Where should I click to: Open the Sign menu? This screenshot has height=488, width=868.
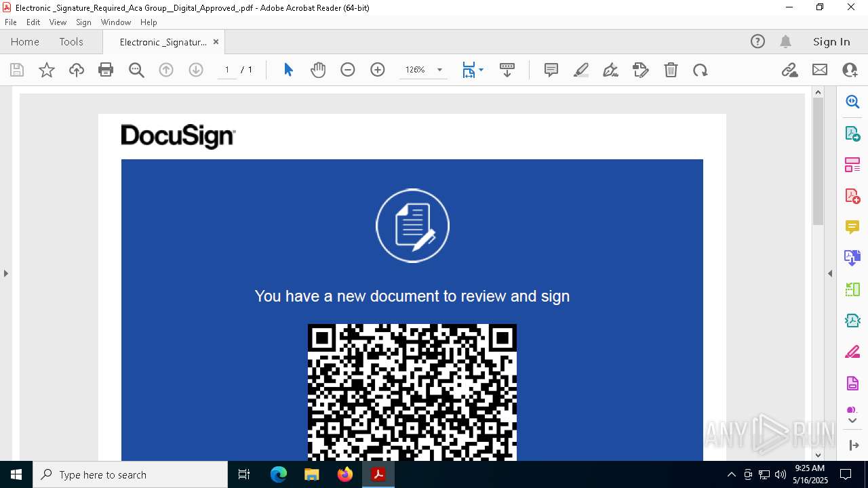tap(83, 22)
